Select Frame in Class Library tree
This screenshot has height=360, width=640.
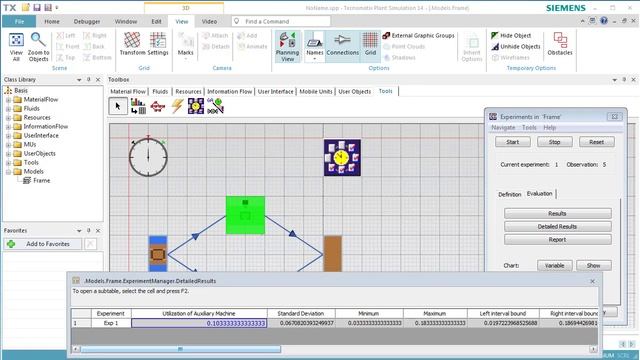[x=41, y=180]
